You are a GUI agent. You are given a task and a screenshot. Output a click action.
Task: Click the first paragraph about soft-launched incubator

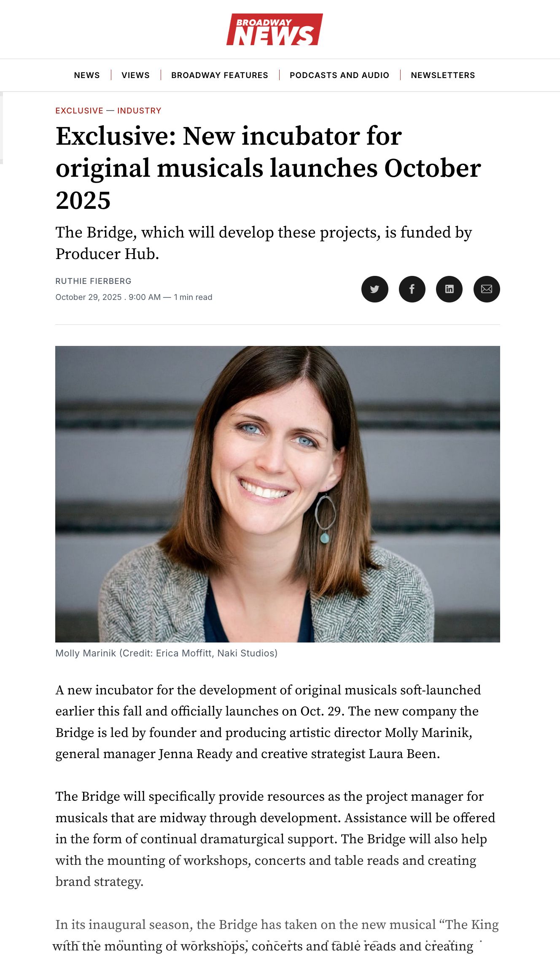[x=268, y=722]
